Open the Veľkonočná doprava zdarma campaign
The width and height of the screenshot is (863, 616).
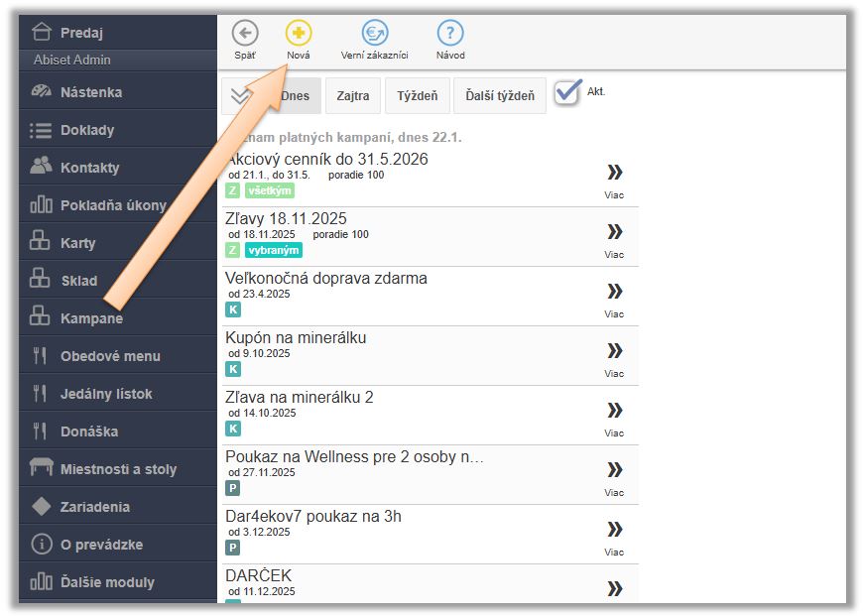326,279
